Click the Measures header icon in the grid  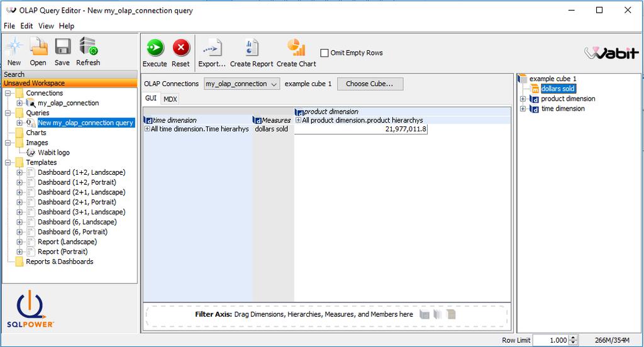257,120
